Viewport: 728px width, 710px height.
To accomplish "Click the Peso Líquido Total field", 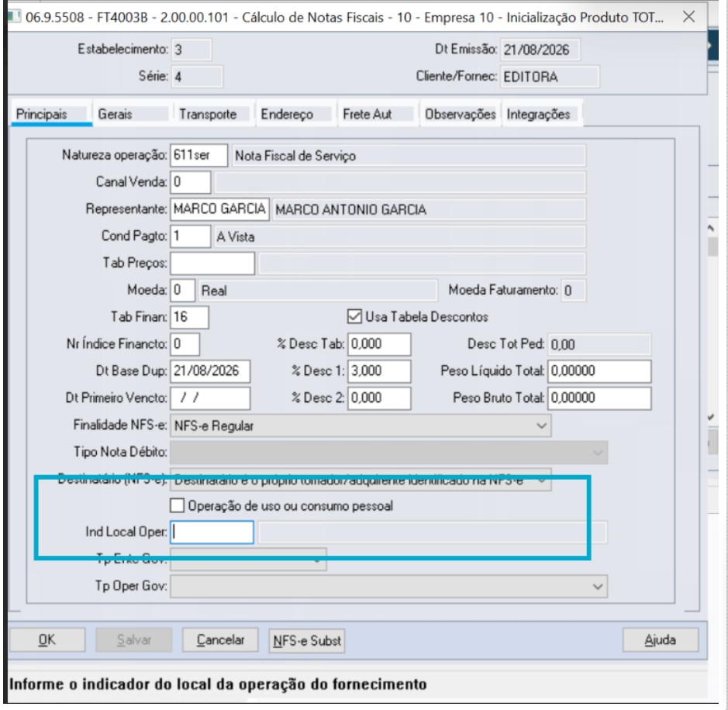I will 599,371.
